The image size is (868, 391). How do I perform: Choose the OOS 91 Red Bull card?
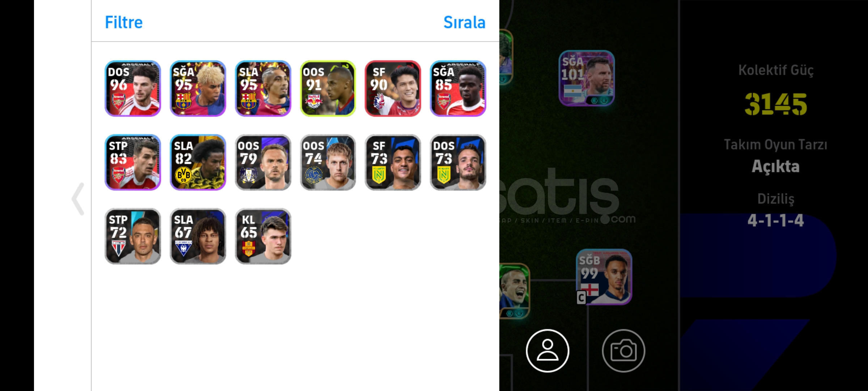coord(328,88)
